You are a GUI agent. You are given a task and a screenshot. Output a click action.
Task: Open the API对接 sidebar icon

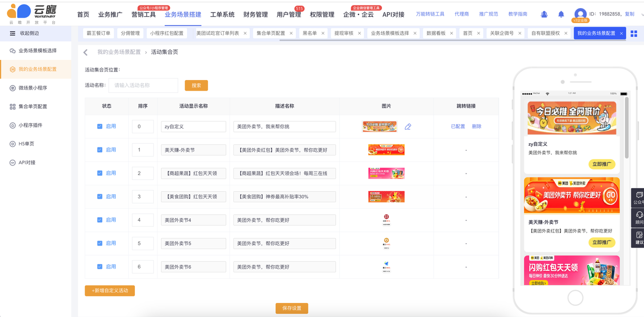(13, 163)
